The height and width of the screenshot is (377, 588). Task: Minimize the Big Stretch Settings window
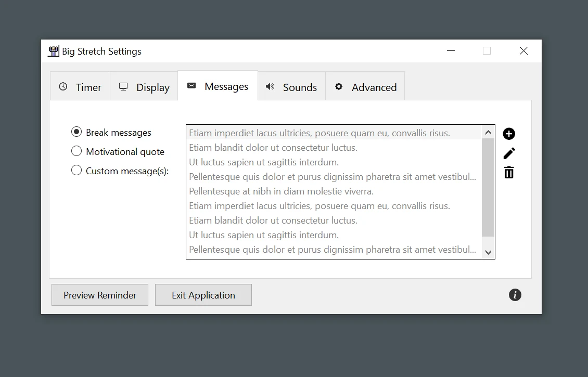click(x=451, y=50)
